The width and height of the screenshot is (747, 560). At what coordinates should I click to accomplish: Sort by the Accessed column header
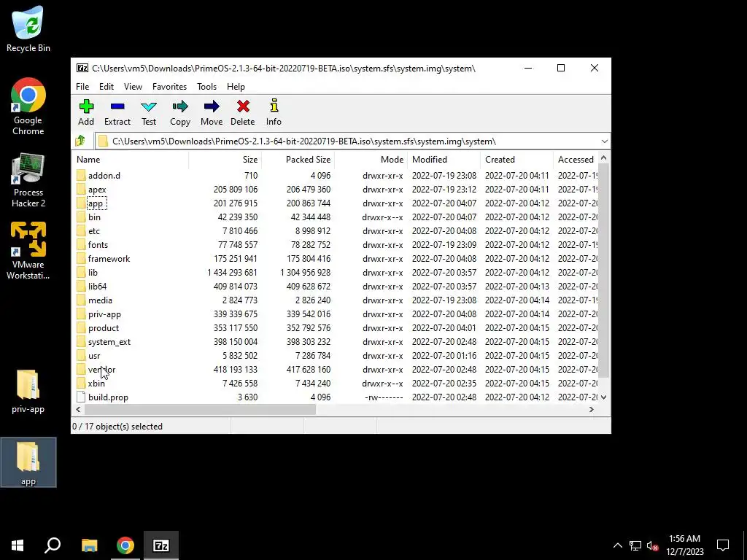(576, 160)
